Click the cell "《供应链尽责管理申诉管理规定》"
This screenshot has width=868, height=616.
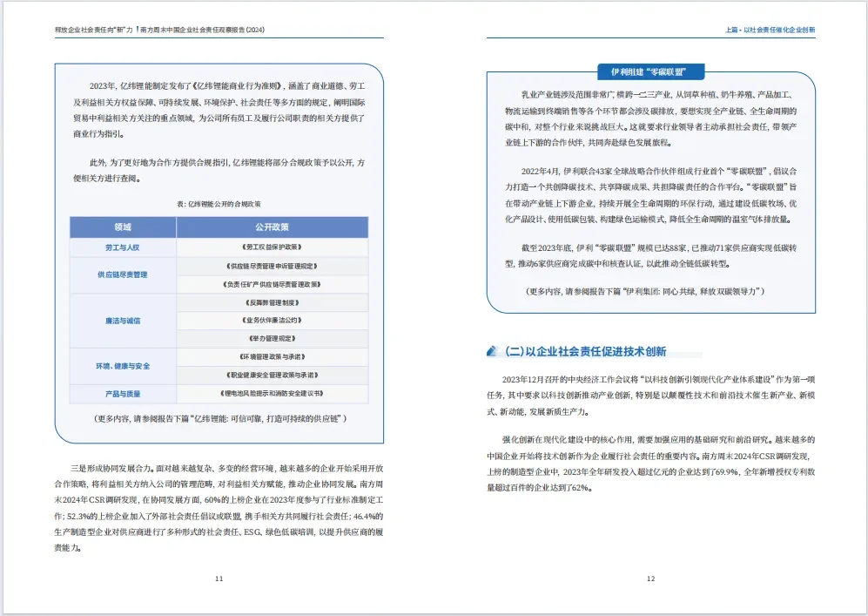tap(273, 266)
